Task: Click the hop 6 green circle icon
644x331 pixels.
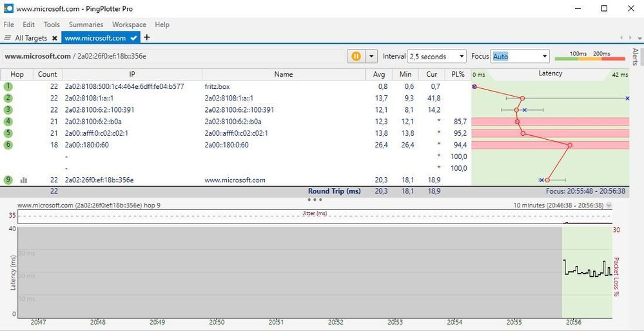Action: (8, 145)
